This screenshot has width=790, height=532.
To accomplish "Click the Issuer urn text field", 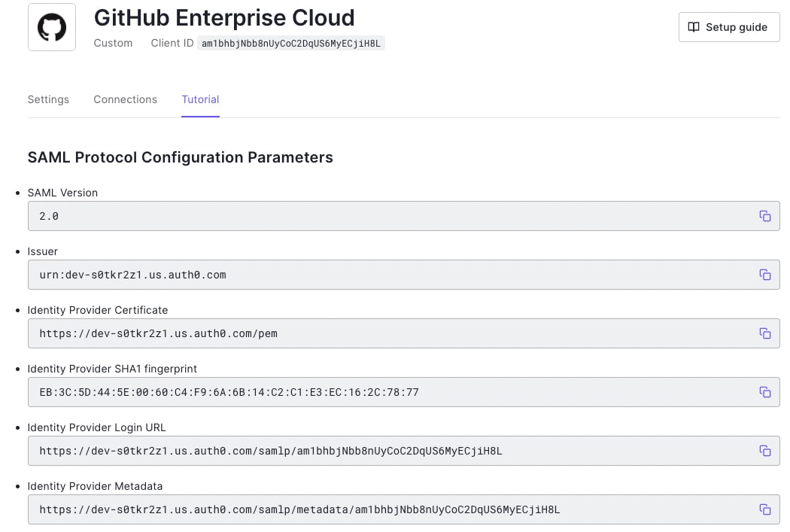I will (403, 275).
